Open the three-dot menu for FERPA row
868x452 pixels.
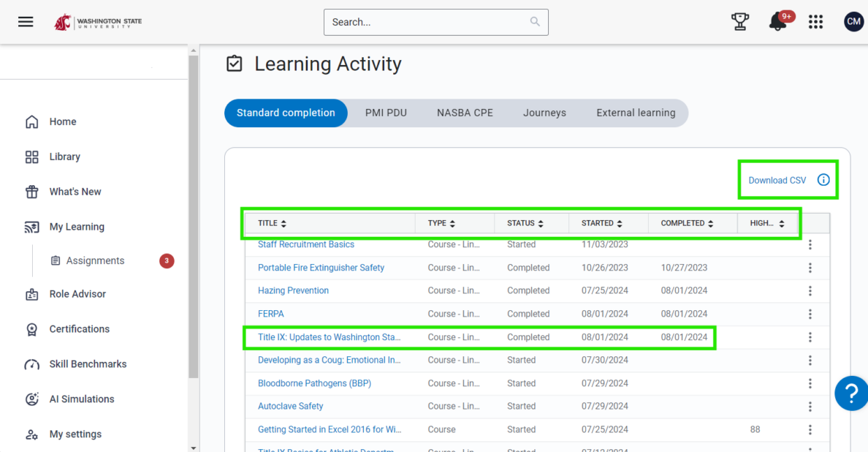[x=810, y=314]
